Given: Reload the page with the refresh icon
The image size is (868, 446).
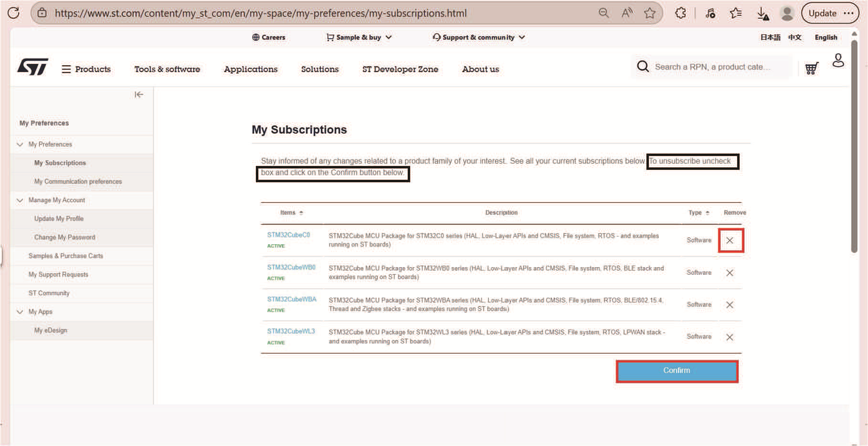Looking at the screenshot, I should [x=13, y=13].
